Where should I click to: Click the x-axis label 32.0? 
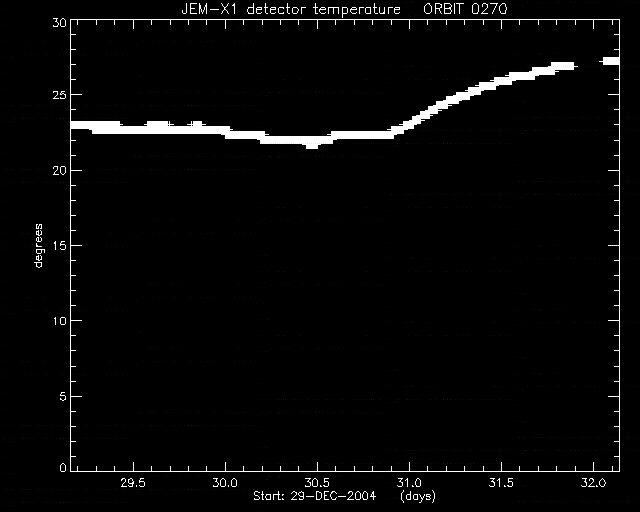pos(593,483)
